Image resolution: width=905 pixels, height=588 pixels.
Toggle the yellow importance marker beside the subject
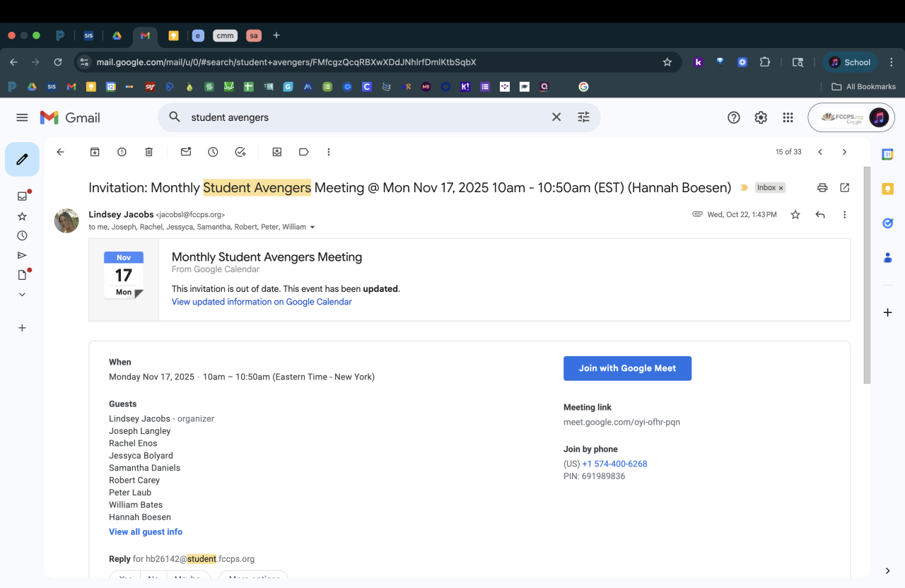(744, 188)
